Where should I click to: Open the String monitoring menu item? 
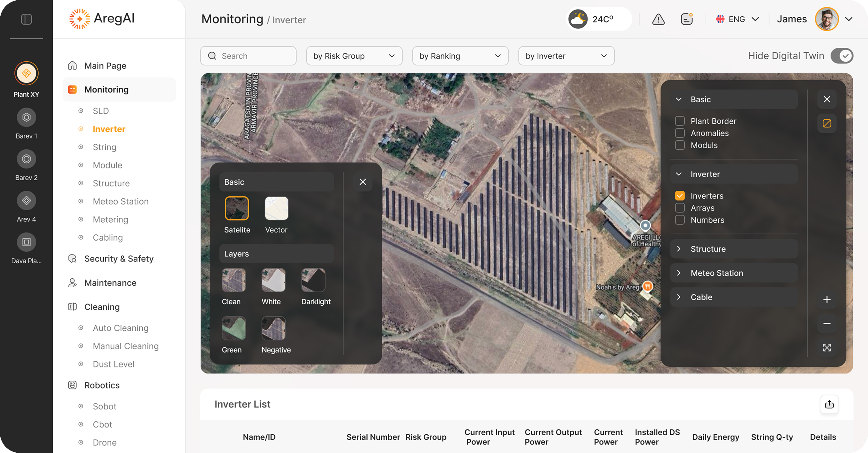coord(104,147)
